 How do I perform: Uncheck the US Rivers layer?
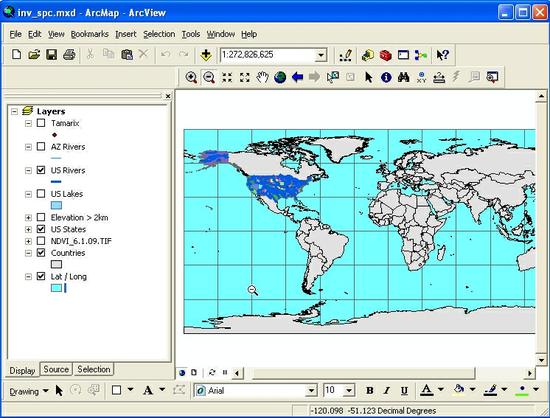pos(41,170)
